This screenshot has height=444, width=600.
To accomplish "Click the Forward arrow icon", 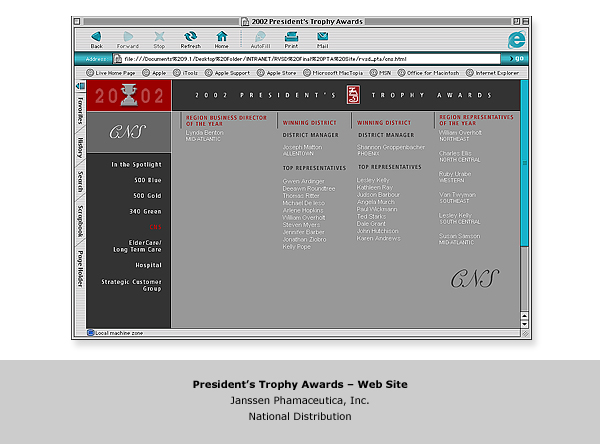I will (128, 37).
